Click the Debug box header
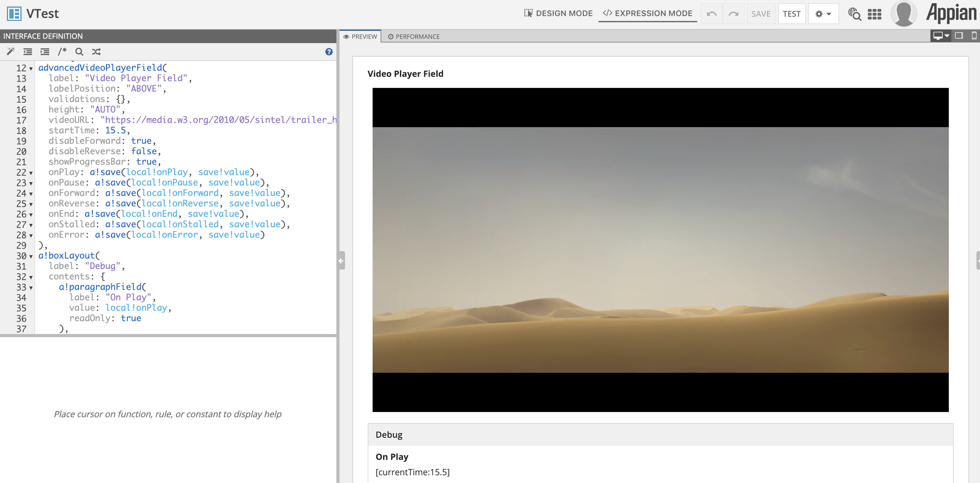 point(660,435)
